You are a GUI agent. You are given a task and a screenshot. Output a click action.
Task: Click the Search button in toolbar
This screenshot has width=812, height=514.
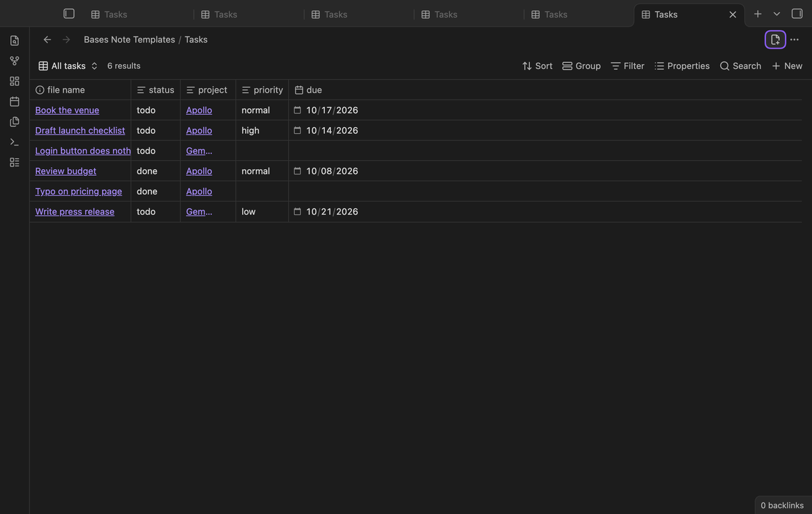(740, 66)
